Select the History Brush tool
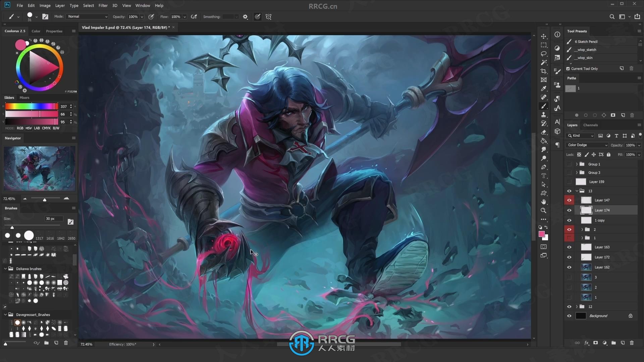 (x=544, y=123)
